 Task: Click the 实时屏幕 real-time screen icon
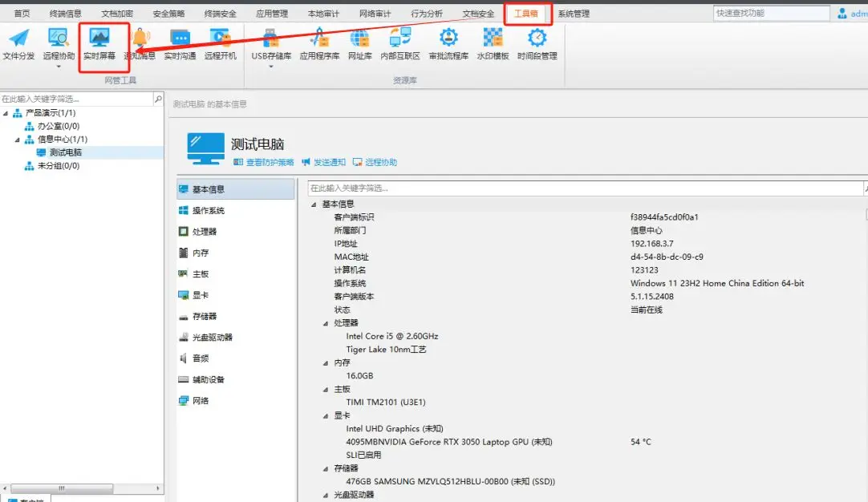[x=99, y=43]
